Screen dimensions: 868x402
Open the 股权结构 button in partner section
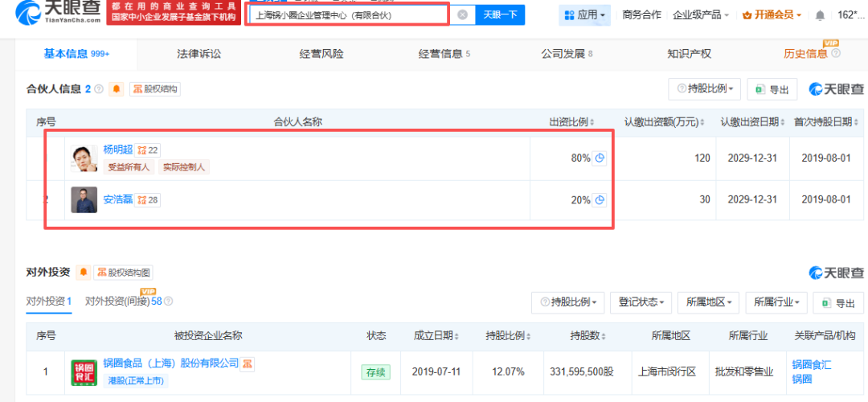click(x=155, y=89)
